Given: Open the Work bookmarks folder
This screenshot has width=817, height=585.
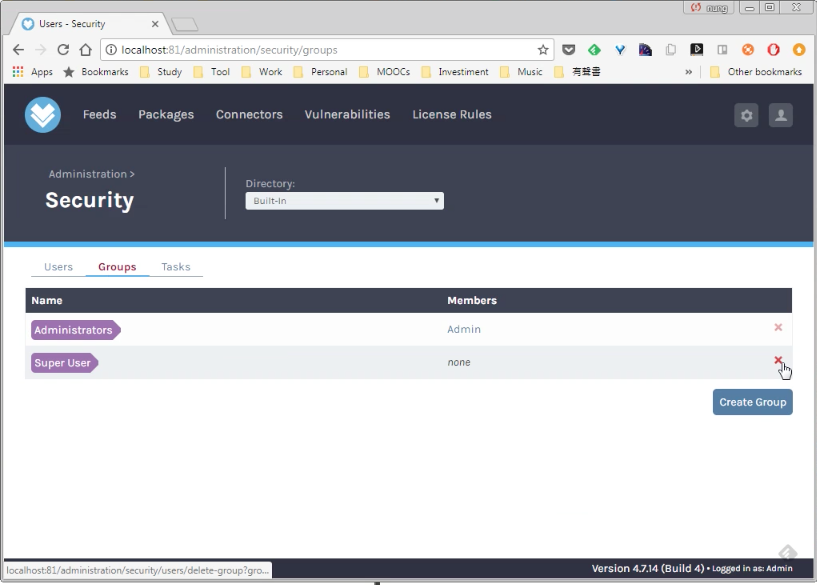Looking at the screenshot, I should click(x=262, y=72).
